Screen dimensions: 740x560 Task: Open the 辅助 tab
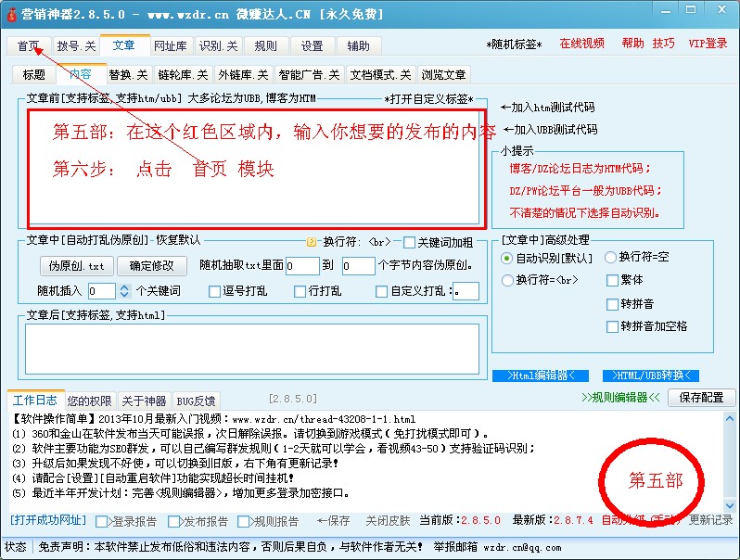358,45
